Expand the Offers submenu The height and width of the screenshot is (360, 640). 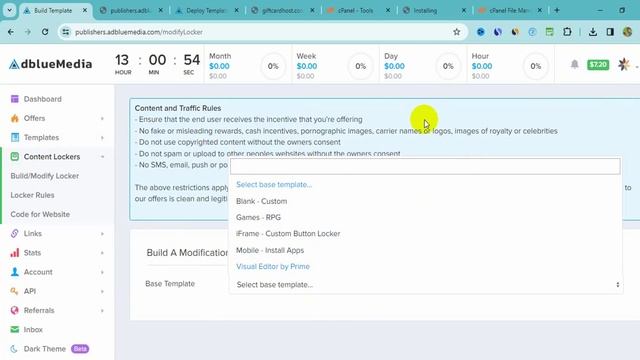pyautogui.click(x=102, y=118)
